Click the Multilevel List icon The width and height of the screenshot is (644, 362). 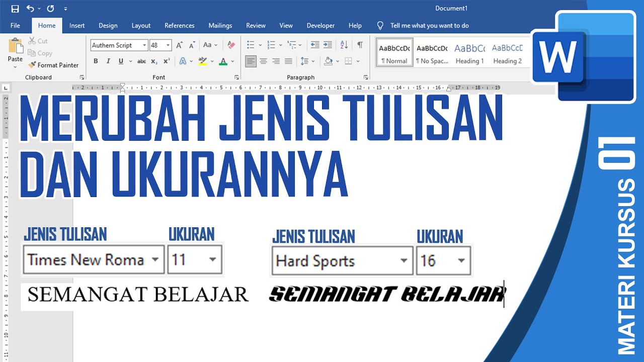pyautogui.click(x=292, y=45)
